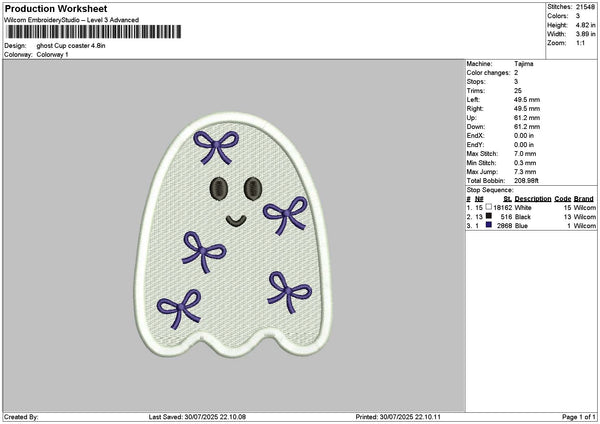The width and height of the screenshot is (600, 424).
Task: Click the blue color swatch in Stop Sequence
Action: [488, 226]
